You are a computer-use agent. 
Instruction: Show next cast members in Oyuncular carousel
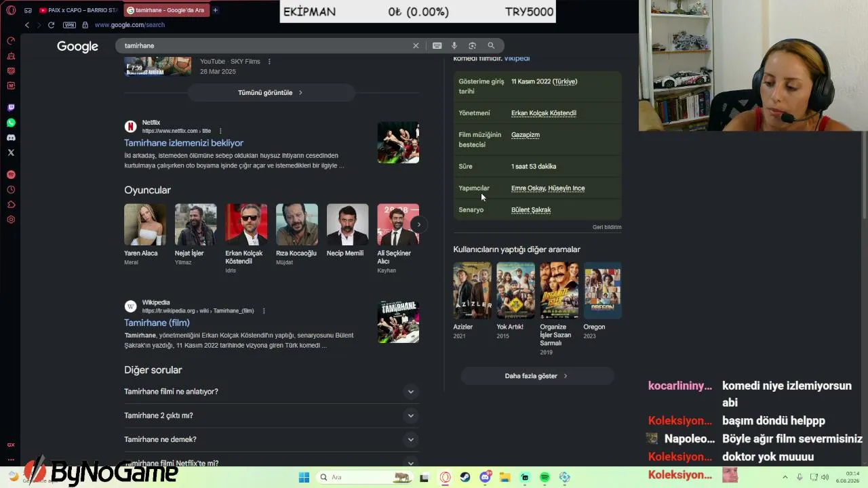coord(418,224)
